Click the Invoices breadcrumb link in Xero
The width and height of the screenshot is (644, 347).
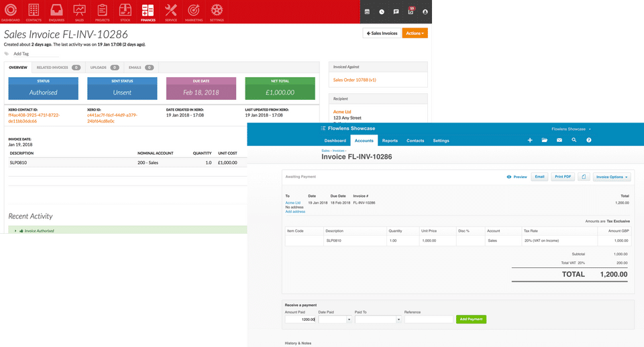338,151
